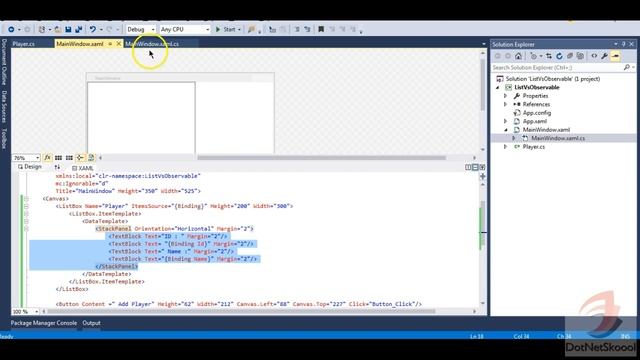The image size is (640, 360).
Task: Open the Debug configuration dropdown
Action: pyautogui.click(x=140, y=29)
